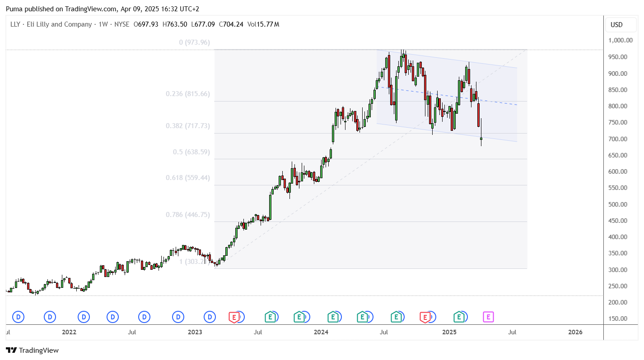Open the green earnings marker beside the 2025 label

[459, 317]
